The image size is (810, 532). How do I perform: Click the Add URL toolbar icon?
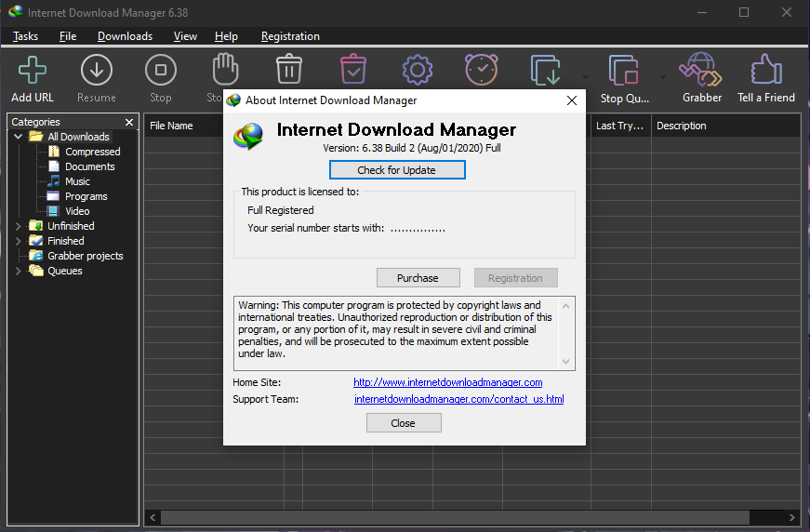coord(32,70)
